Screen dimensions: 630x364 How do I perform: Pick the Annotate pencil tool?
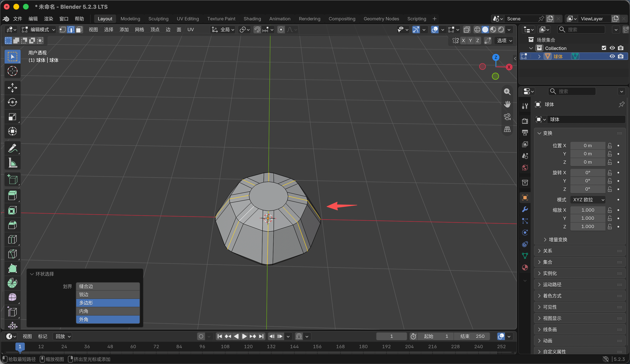[12, 148]
